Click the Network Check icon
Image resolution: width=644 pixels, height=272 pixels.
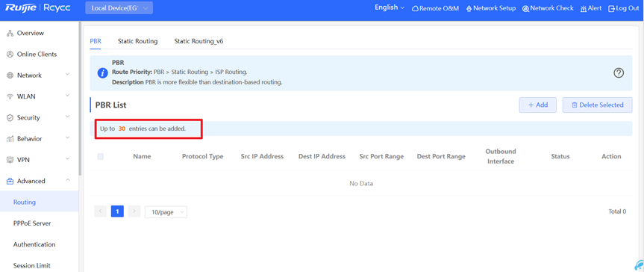point(525,8)
